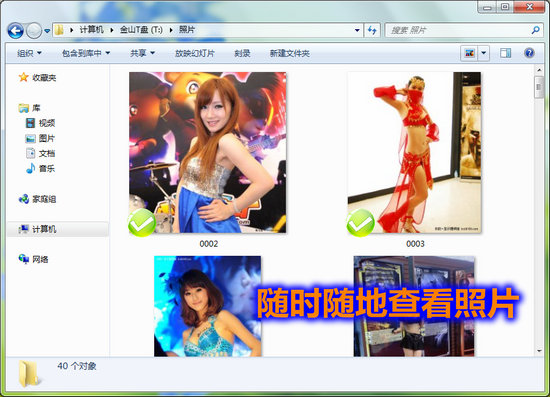The image size is (550, 397).
Task: Click the search magnifier icon
Action: (535, 31)
